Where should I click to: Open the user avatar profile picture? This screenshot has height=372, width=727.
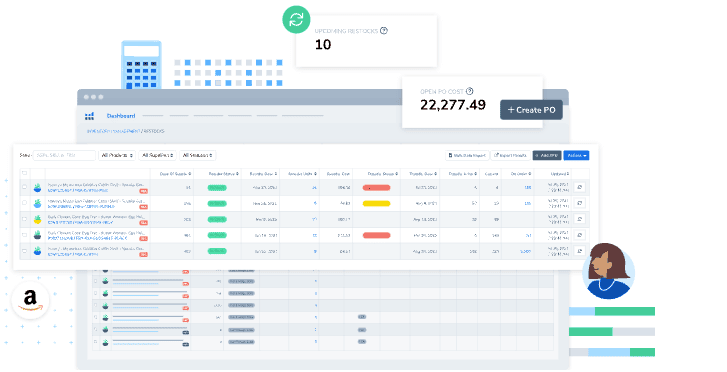click(x=609, y=272)
